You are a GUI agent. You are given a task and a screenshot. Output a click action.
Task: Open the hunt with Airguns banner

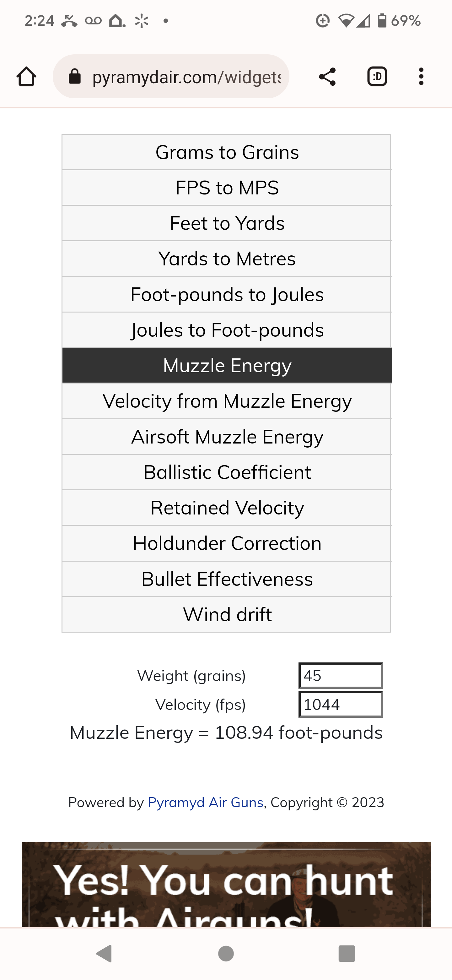[226, 884]
